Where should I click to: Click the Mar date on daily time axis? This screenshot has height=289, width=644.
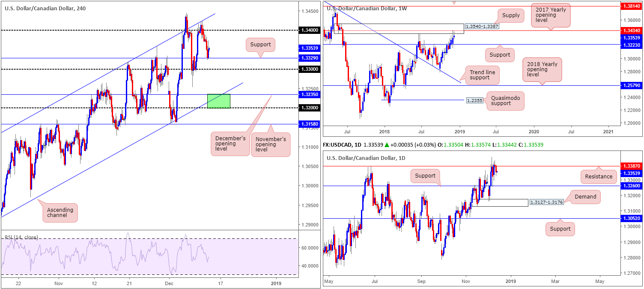click(x=555, y=282)
